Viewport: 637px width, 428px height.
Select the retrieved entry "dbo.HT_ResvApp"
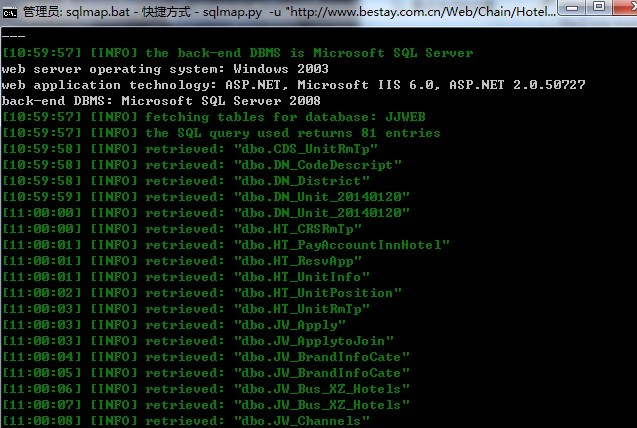(298, 261)
